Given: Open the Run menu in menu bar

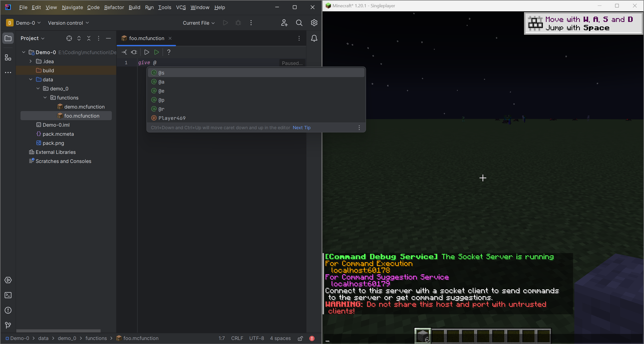Looking at the screenshot, I should pyautogui.click(x=149, y=7).
